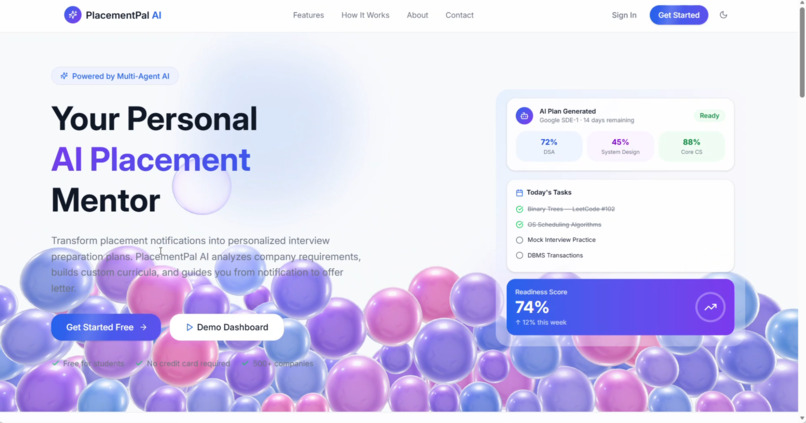Viewport: 806px width, 423px height.
Task: Open the About nav link
Action: (x=417, y=15)
